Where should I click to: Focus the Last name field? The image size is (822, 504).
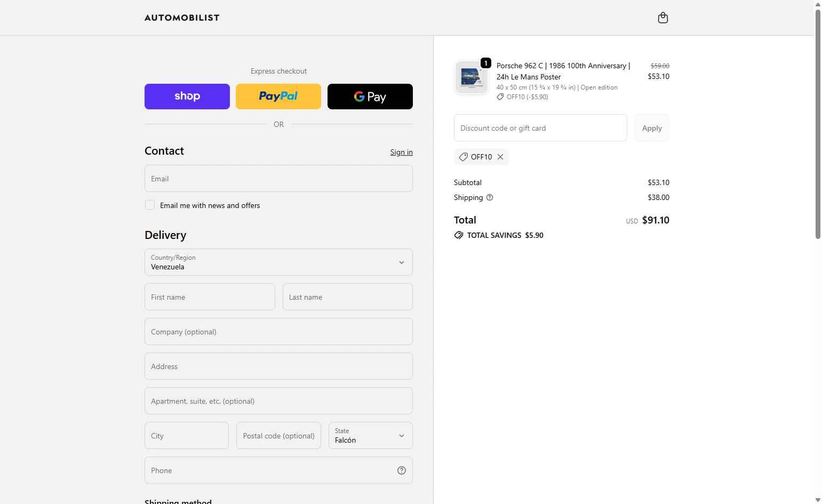pyautogui.click(x=348, y=297)
